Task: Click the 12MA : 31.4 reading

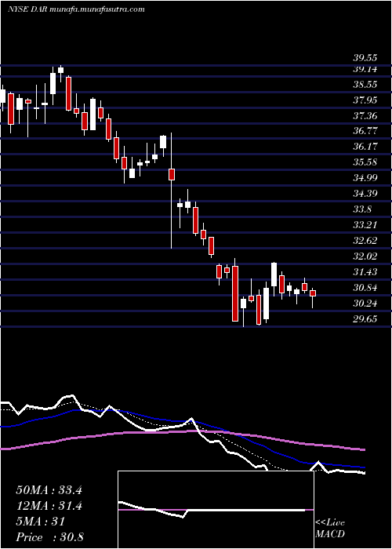Action: point(49,506)
